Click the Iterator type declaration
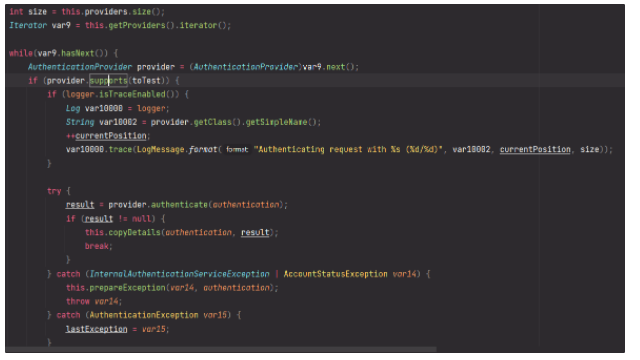Viewport: 640px width, 360px height. [28, 25]
